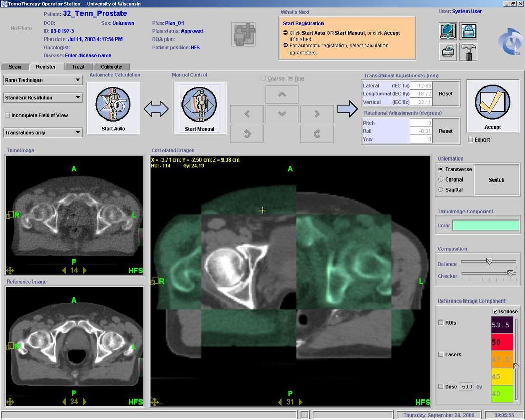
Task: Click the Roll value field
Action: pos(421,131)
